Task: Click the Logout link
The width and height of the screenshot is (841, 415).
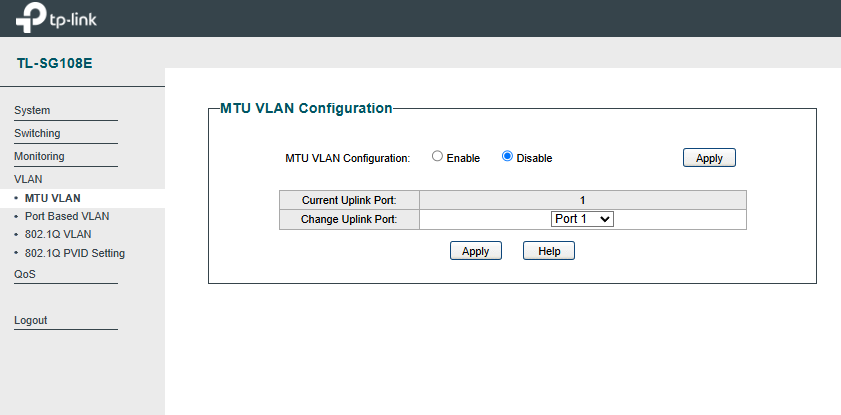Action: point(31,321)
